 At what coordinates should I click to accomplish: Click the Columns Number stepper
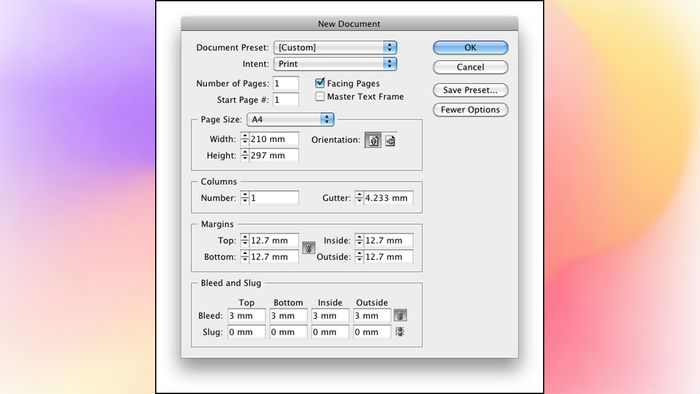click(x=245, y=198)
